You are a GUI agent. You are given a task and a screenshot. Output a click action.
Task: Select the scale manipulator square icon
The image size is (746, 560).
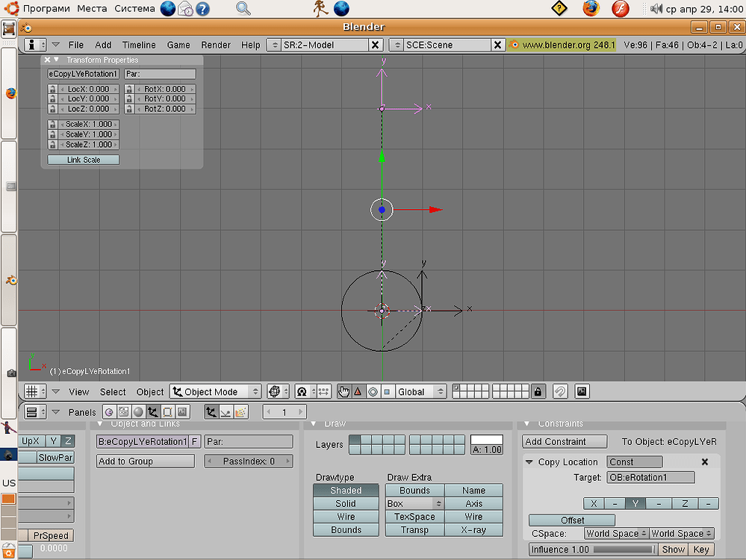(387, 391)
